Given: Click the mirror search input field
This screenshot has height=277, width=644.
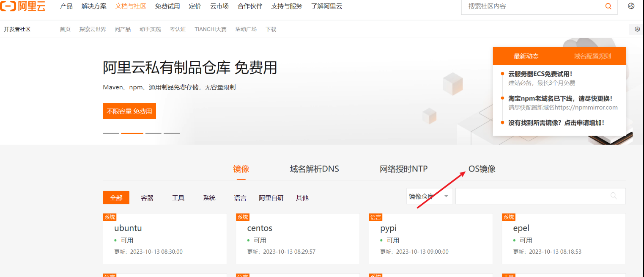Looking at the screenshot, I should click(540, 196).
